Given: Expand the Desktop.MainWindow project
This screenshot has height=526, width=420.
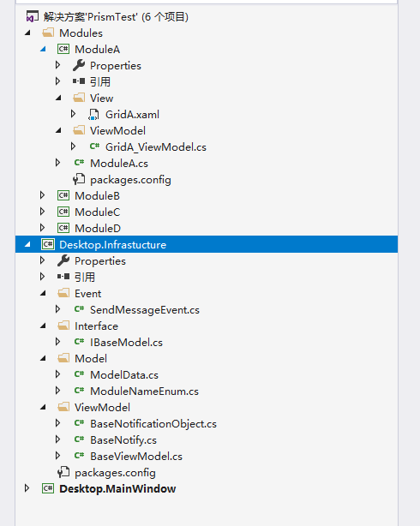Looking at the screenshot, I should (27, 488).
